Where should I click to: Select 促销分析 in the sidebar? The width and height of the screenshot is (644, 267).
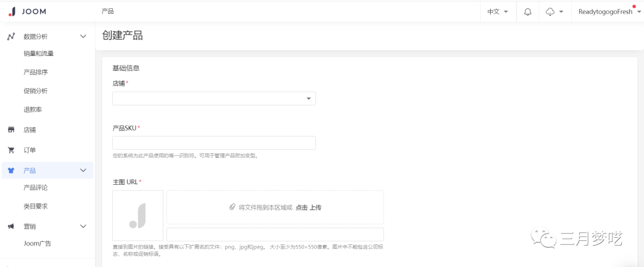[36, 91]
